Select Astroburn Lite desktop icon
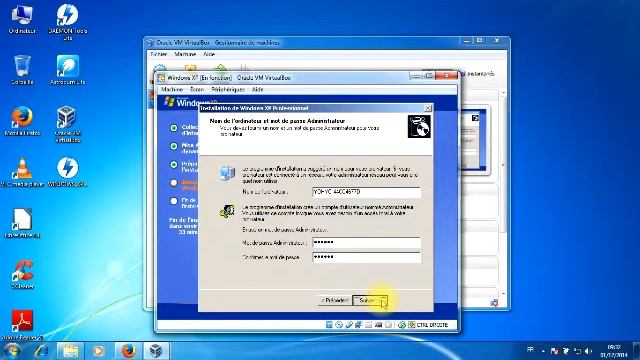Image resolution: width=640 pixels, height=360 pixels. click(68, 70)
